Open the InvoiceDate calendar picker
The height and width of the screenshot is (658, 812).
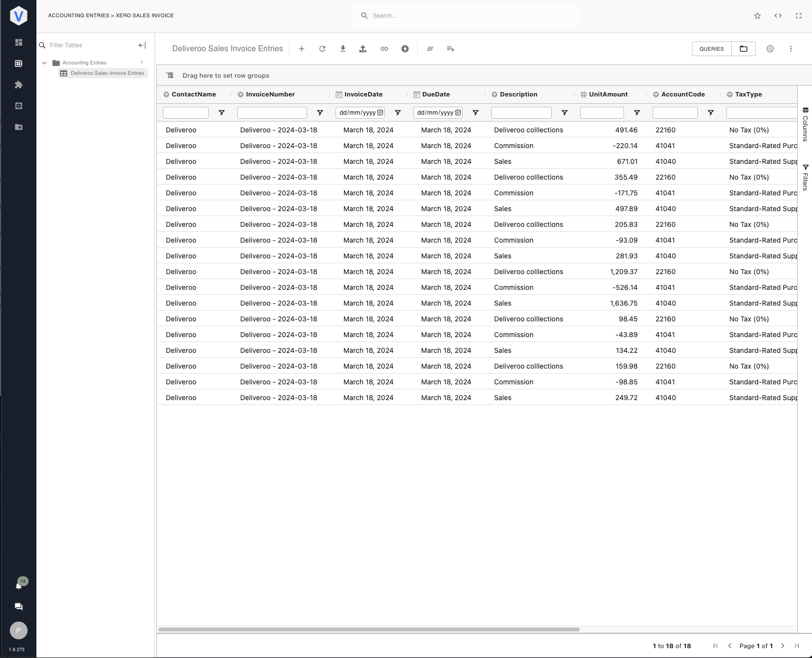380,113
